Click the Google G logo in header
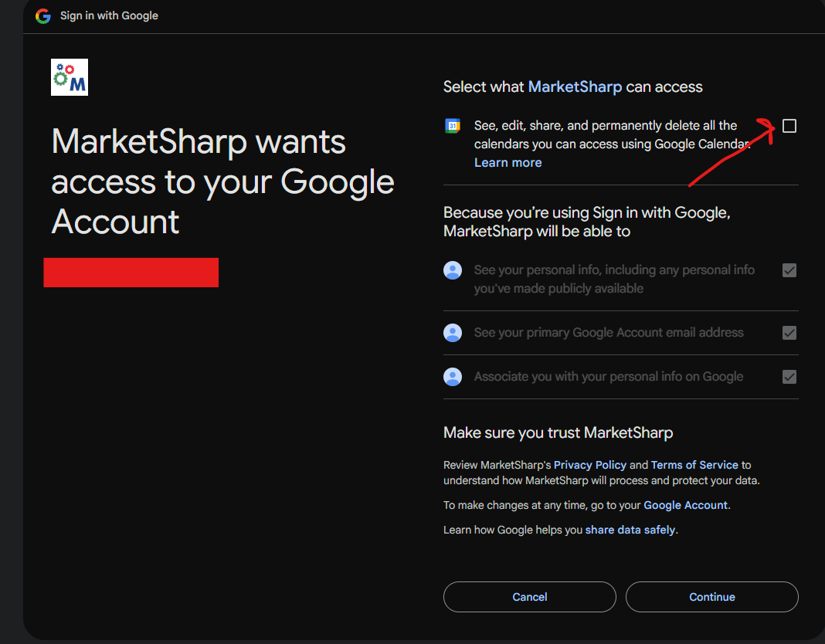The width and height of the screenshot is (825, 644). (43, 16)
